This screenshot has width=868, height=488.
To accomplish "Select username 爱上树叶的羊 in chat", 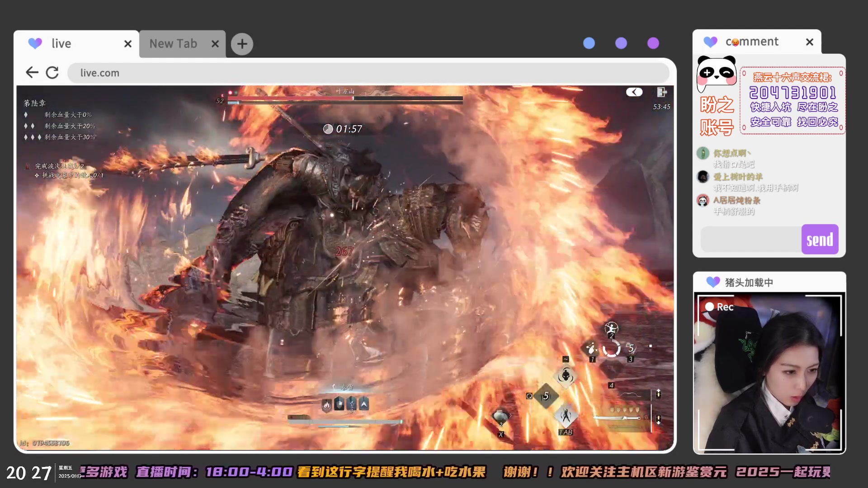I will [x=738, y=177].
